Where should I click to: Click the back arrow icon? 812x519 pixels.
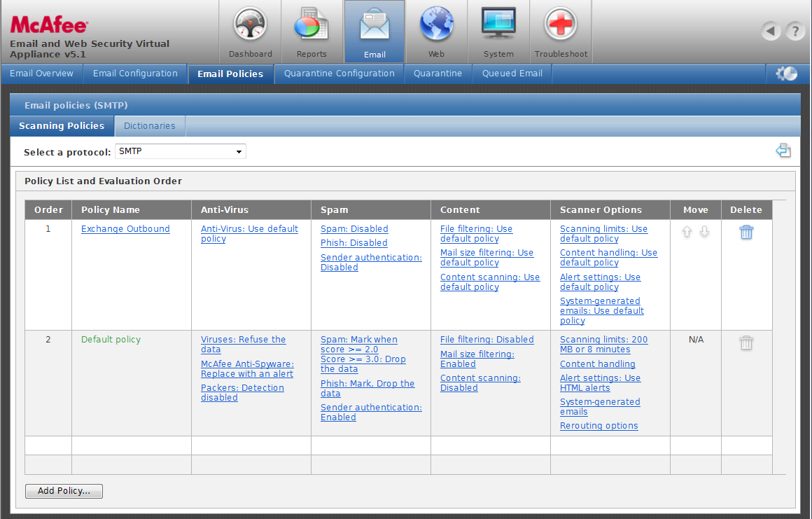[771, 31]
